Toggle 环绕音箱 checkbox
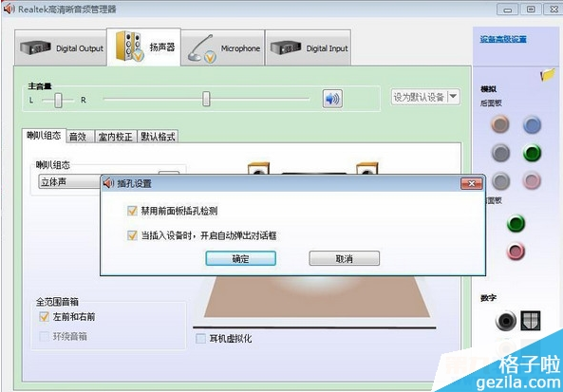 point(45,336)
